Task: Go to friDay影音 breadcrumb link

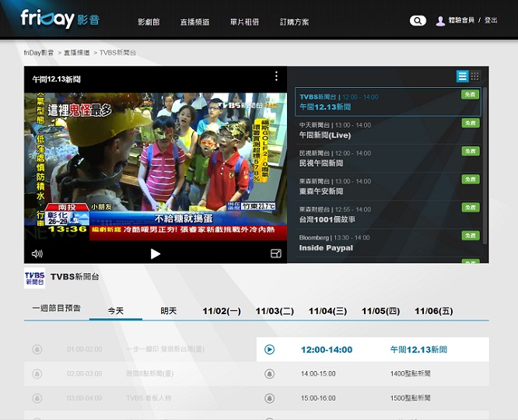Action: (39, 53)
